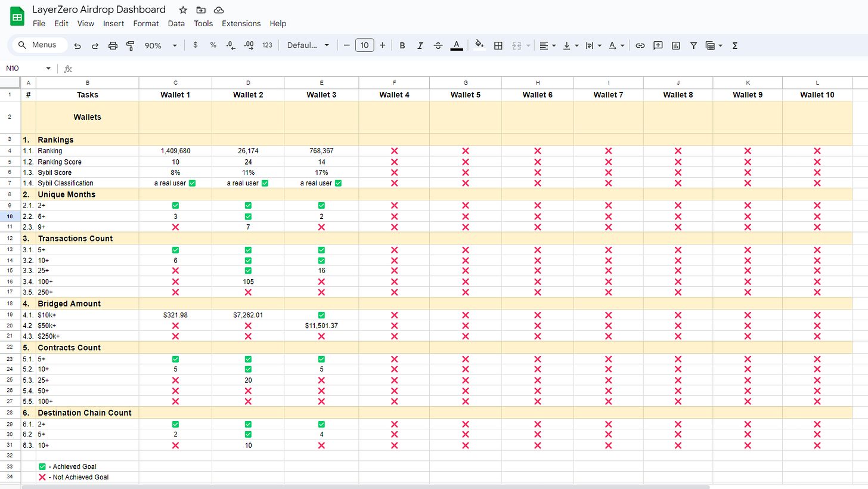Open the text color picker
Viewport: 868px width, 489px height.
[457, 45]
